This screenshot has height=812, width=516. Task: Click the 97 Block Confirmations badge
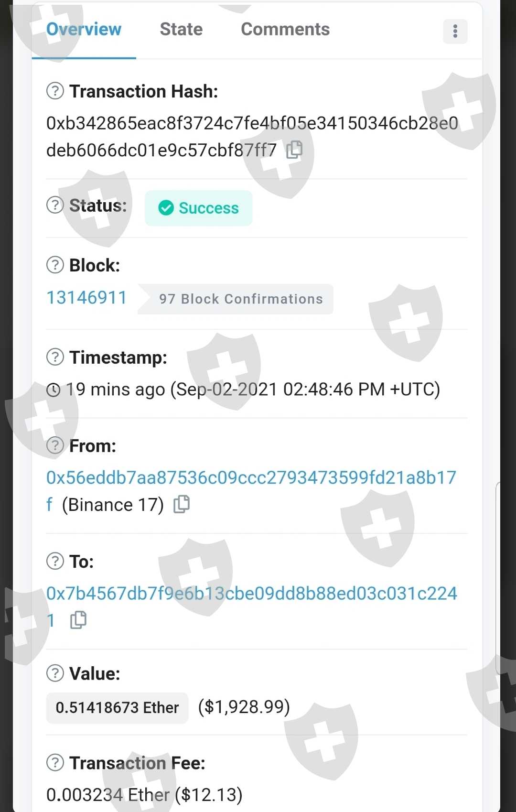[236, 299]
